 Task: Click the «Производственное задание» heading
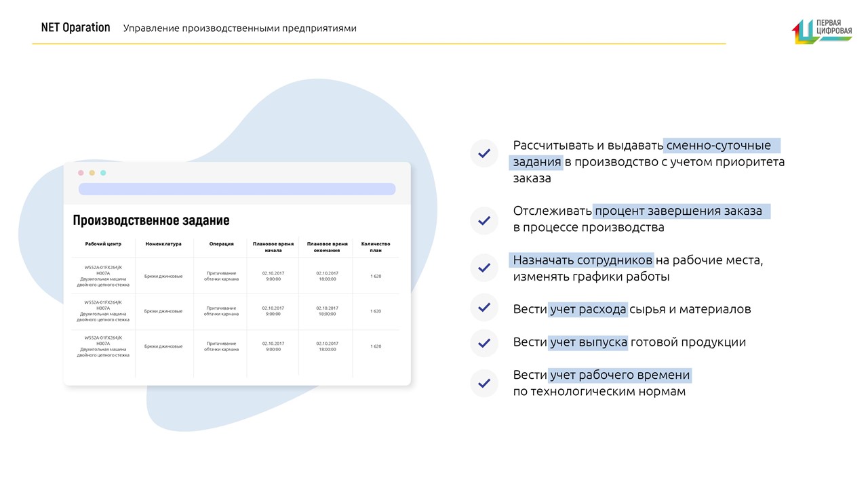[151, 220]
